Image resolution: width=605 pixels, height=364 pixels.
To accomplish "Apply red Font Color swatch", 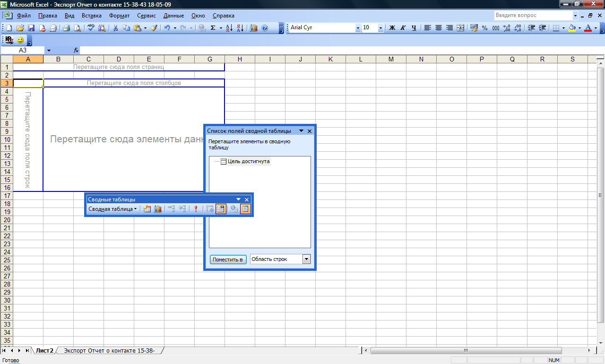I will [588, 28].
